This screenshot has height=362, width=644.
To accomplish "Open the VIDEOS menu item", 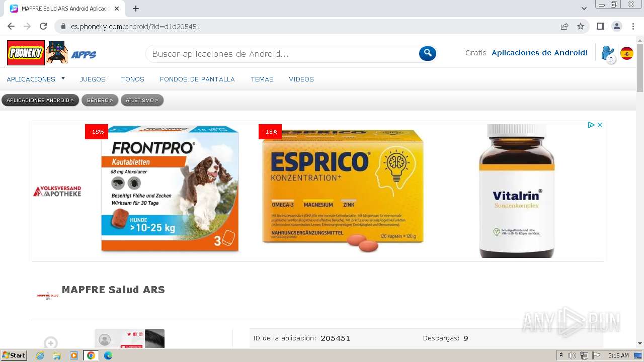I will point(301,79).
